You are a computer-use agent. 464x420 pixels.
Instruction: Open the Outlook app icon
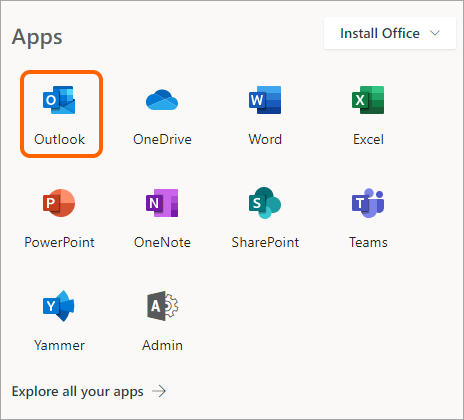(59, 100)
